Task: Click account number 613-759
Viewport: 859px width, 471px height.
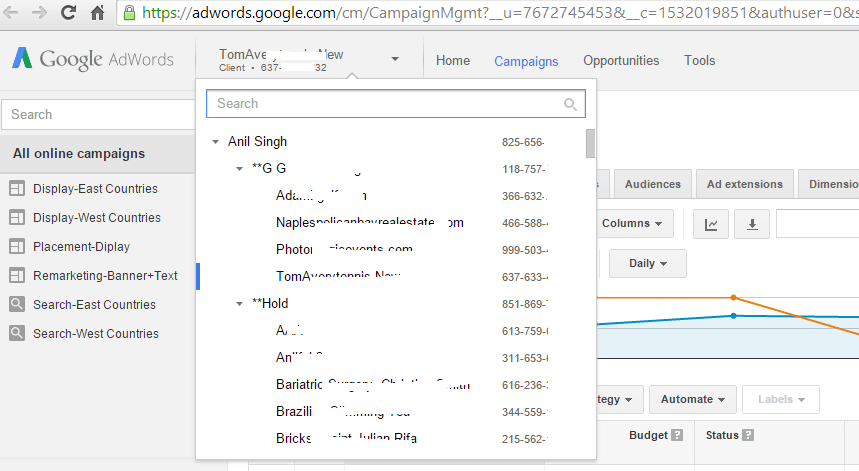Action: (x=525, y=331)
